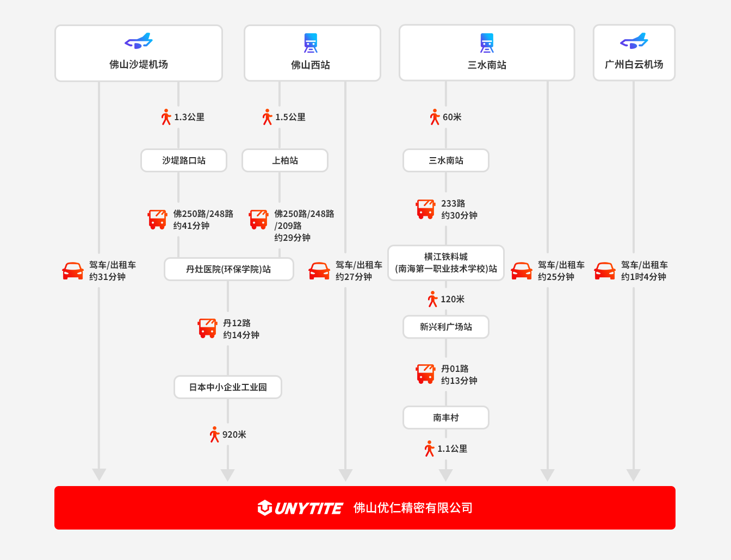Click the 横江铁料城 station box
The image size is (731, 560).
pos(446,263)
